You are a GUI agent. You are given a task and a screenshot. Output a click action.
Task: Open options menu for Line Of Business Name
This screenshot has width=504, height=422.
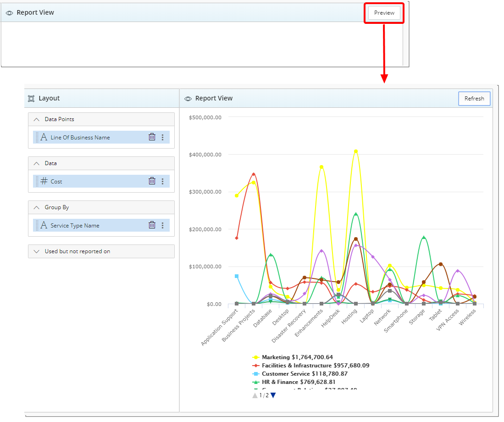pyautogui.click(x=163, y=137)
